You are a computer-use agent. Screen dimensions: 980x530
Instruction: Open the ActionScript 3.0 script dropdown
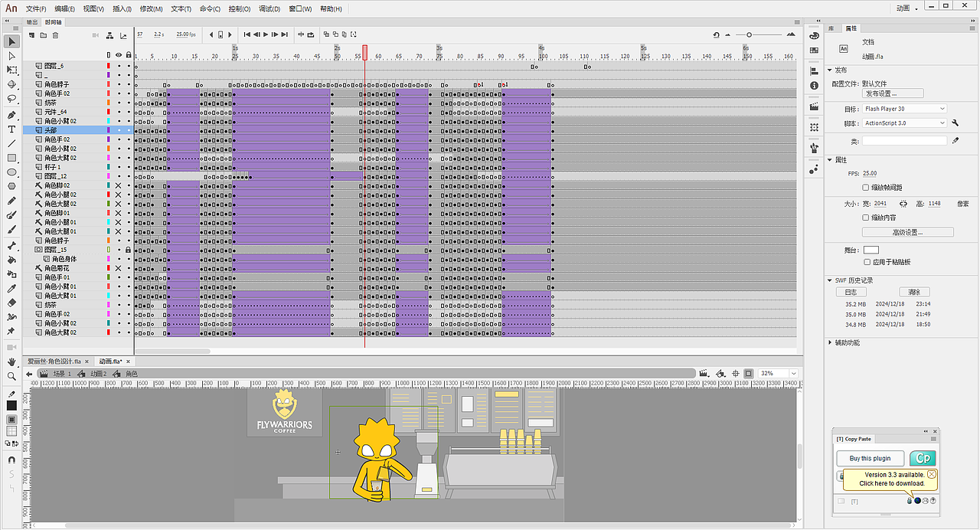click(x=905, y=123)
